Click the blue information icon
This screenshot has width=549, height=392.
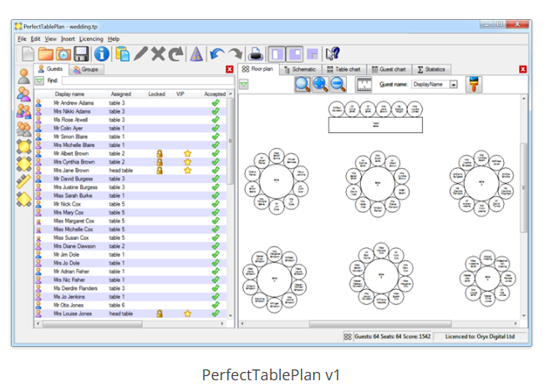[x=102, y=54]
